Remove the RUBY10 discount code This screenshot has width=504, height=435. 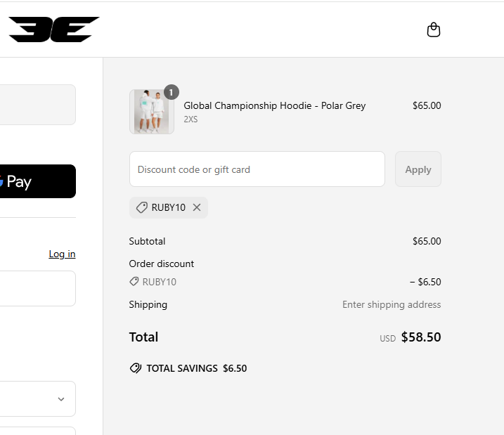point(197,207)
